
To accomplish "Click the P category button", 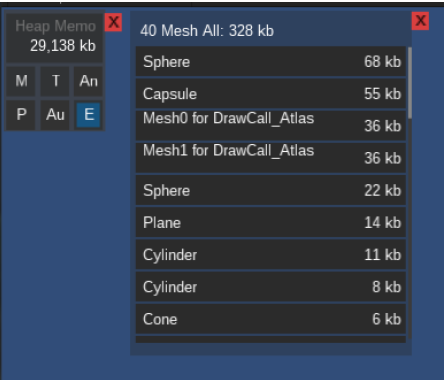I will pos(21,115).
